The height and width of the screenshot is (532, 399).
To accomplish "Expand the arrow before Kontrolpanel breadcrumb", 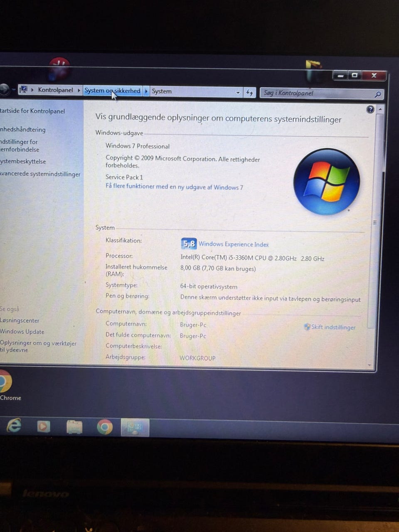I will click(32, 90).
